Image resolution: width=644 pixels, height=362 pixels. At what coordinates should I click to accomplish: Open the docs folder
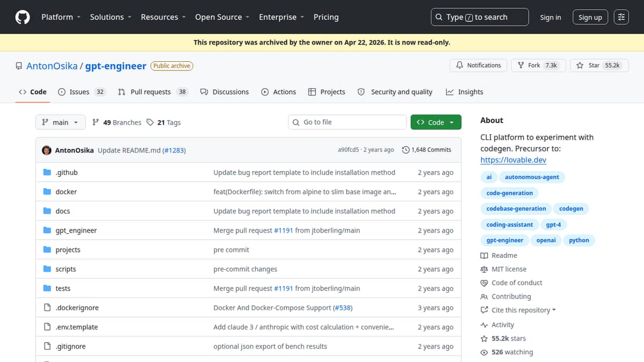(x=63, y=211)
